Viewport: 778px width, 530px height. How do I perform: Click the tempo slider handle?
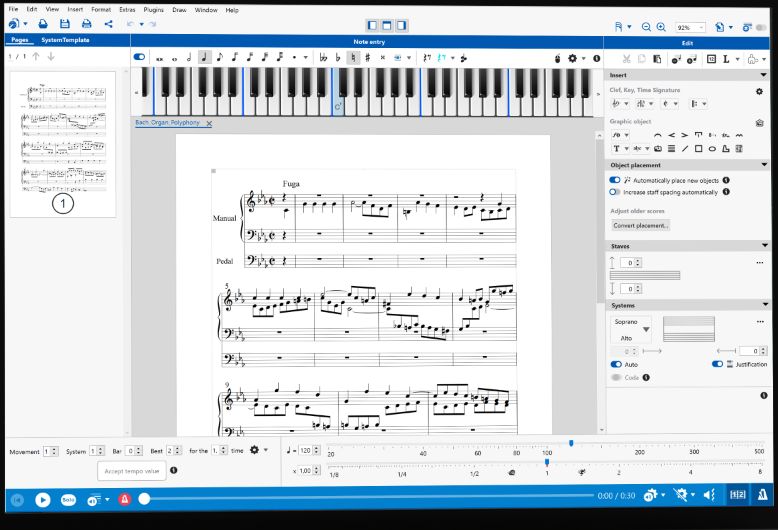coord(571,443)
